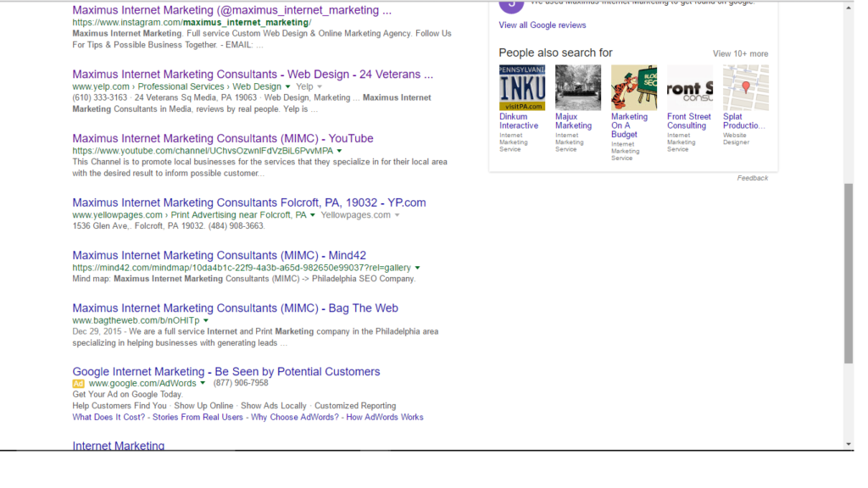Screen dimensions: 868x488
Task: Expand the grey Yelp source dropdown arrow
Action: 320,87
